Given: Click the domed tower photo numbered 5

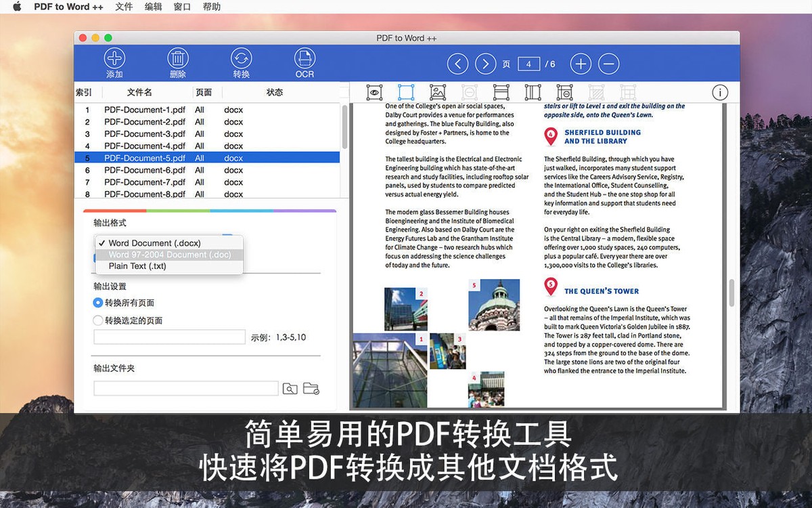Looking at the screenshot, I should coord(494,305).
